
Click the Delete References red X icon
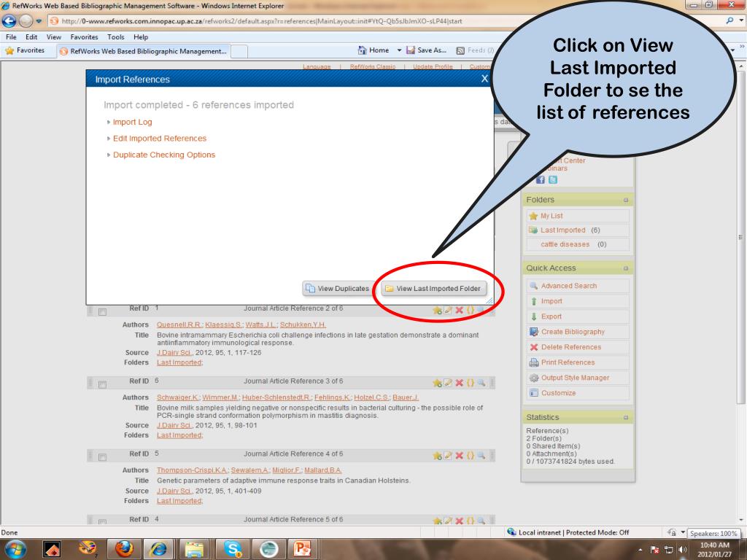[x=533, y=347]
